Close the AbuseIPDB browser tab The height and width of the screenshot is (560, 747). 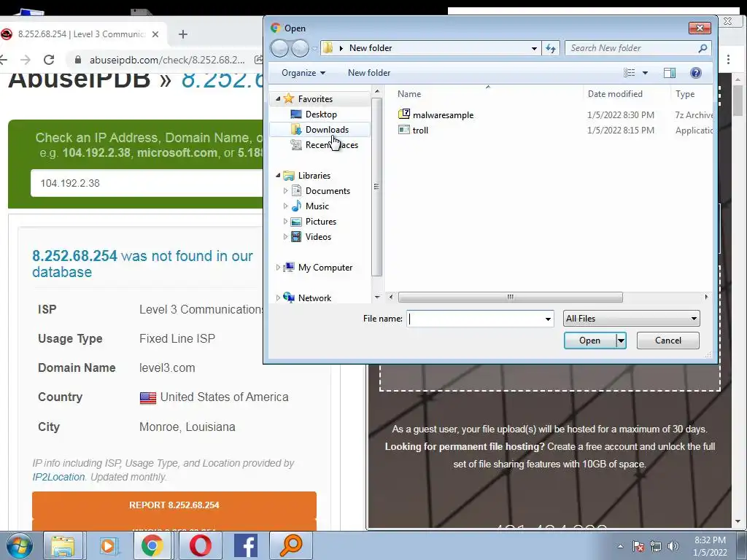pyautogui.click(x=155, y=34)
